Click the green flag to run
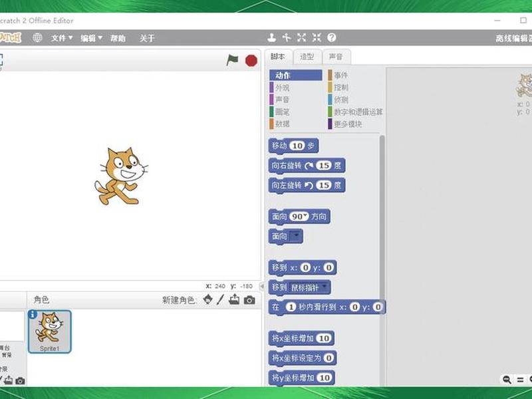 click(232, 61)
